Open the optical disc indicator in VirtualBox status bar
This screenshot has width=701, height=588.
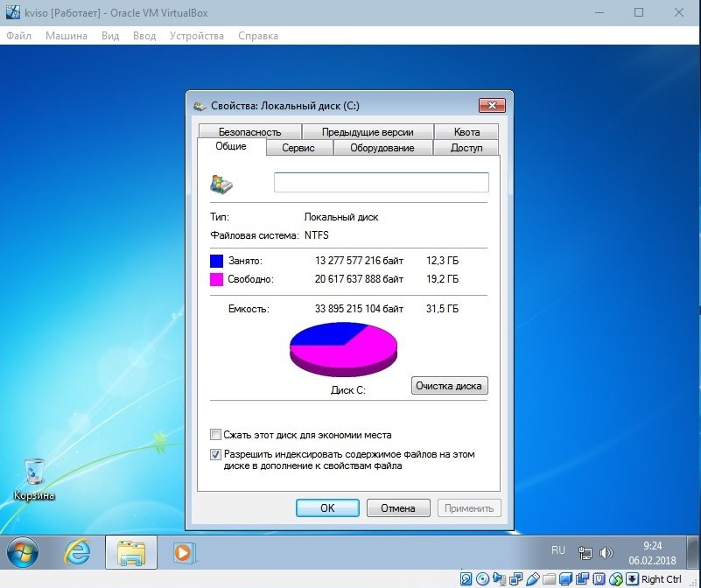(483, 579)
